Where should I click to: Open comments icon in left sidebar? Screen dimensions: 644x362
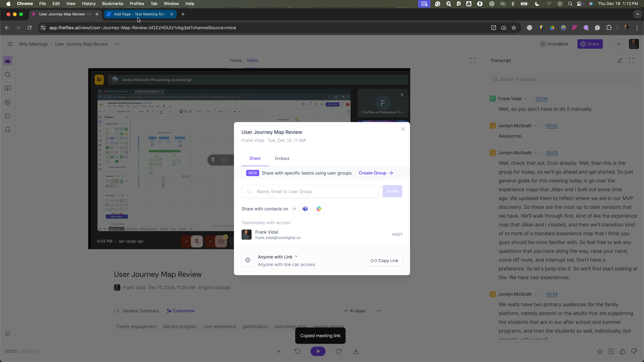8,116
